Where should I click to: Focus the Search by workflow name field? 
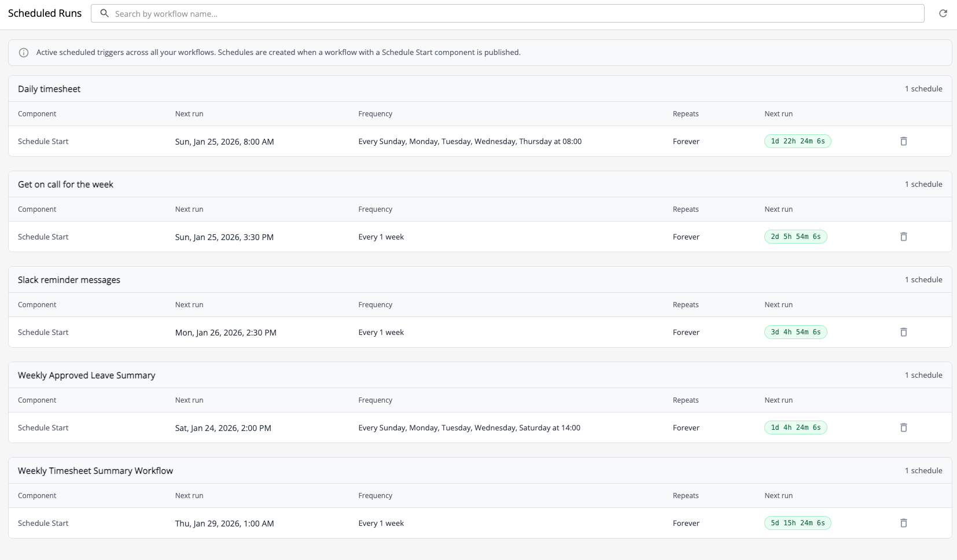509,14
